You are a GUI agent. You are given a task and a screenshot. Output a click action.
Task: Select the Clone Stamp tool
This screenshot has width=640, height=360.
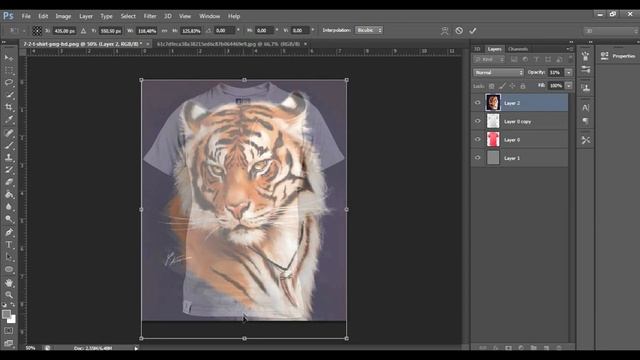(9, 157)
